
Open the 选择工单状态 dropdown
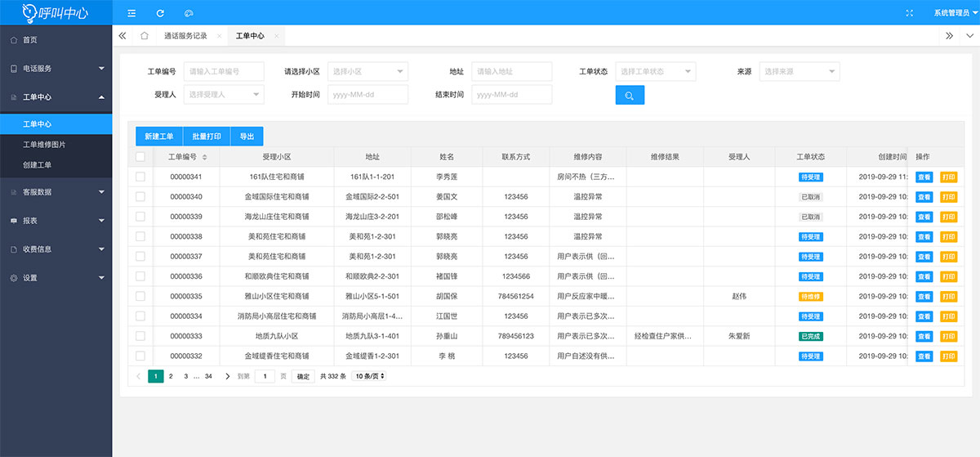(x=656, y=71)
